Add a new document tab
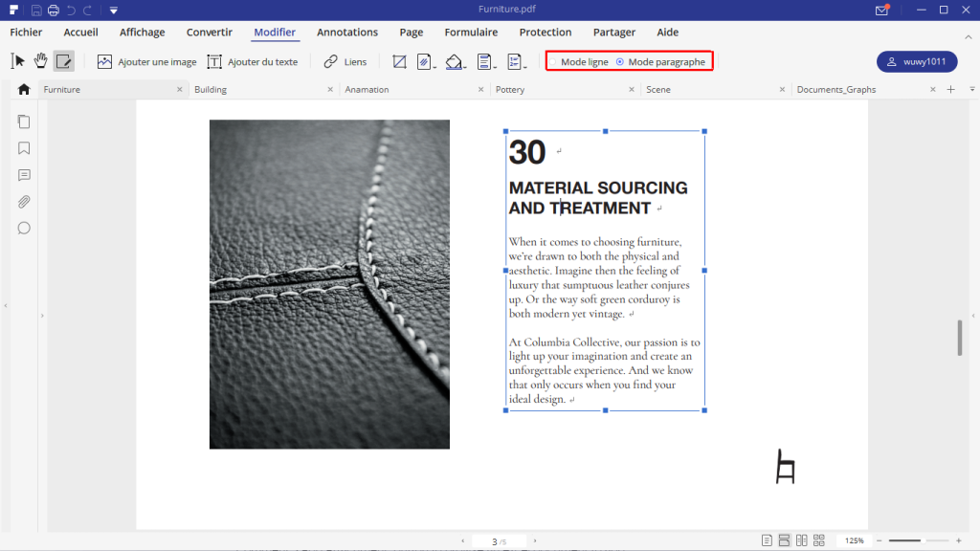Image resolution: width=980 pixels, height=551 pixels. [950, 89]
